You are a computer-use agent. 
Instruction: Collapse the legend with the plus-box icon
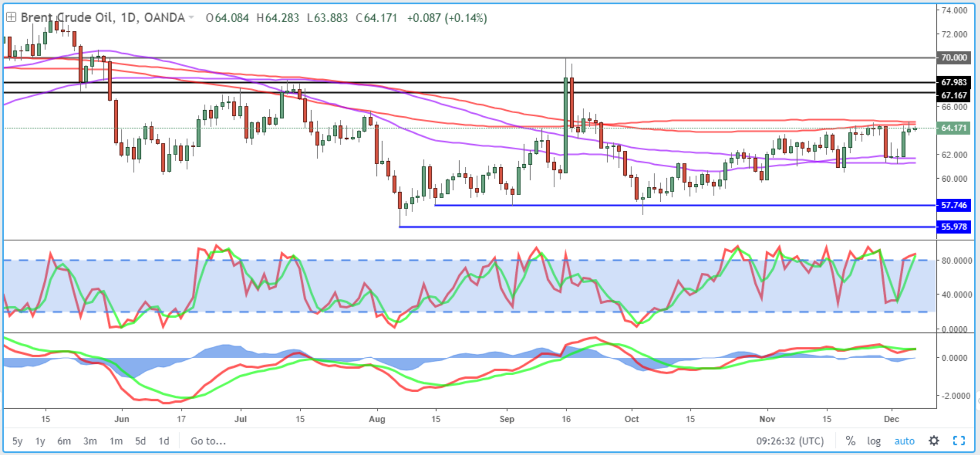(x=11, y=17)
